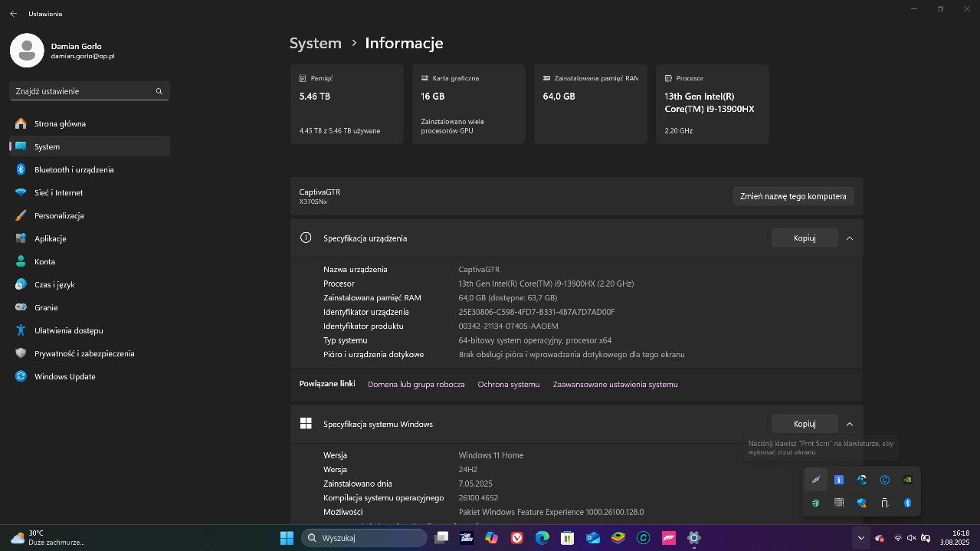Open BlueStacks on the taskbar

(x=618, y=538)
